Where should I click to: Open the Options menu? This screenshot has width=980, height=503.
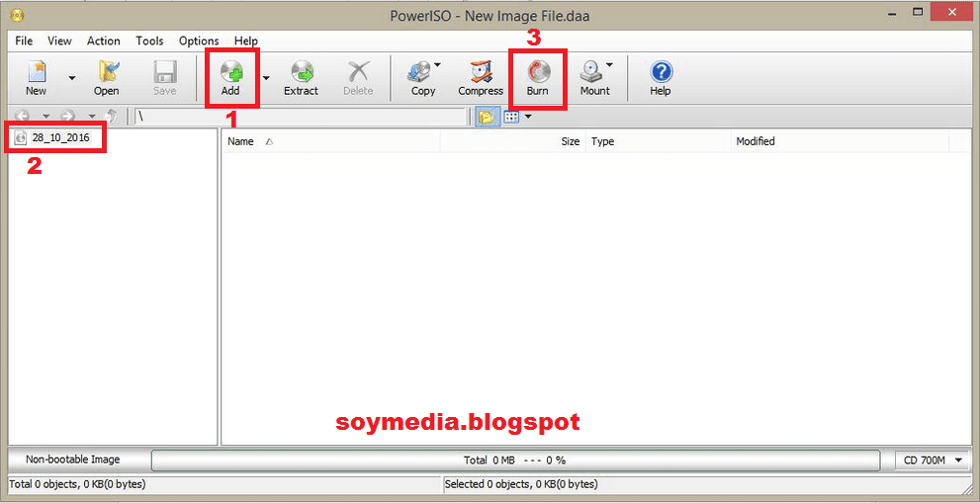tap(199, 41)
